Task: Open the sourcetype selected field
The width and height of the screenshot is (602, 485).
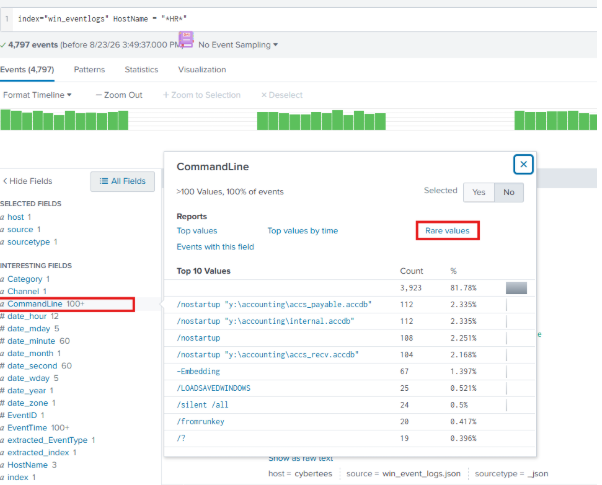Action: tap(29, 242)
